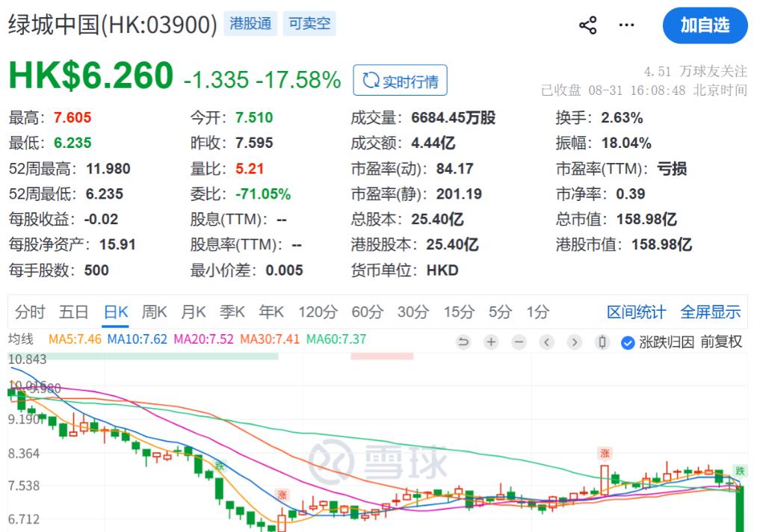Click the 换手 value 2.63%
Viewport: 760px width, 532px height.
(x=622, y=118)
